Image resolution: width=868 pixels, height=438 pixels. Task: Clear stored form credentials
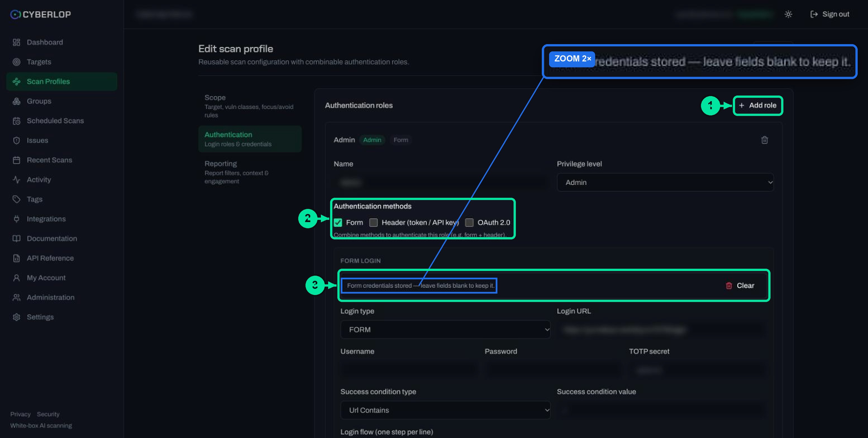click(740, 285)
